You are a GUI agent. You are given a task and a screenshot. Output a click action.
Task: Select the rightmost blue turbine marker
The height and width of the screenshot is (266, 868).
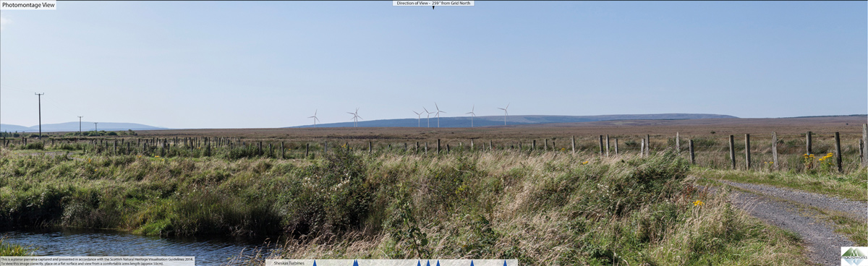point(506,263)
